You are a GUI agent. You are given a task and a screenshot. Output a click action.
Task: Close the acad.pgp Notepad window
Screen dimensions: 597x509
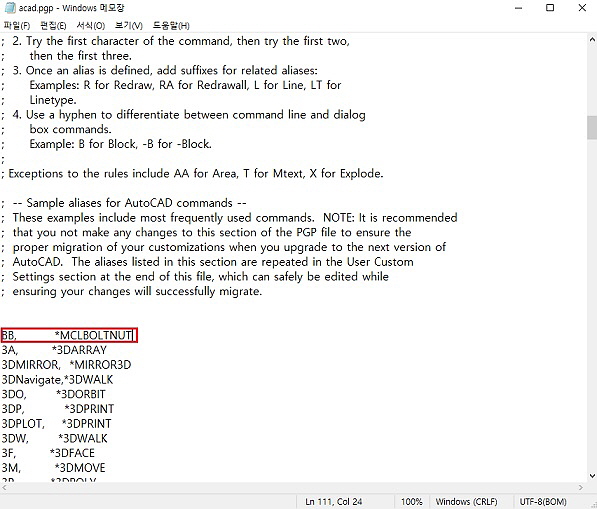click(x=582, y=8)
